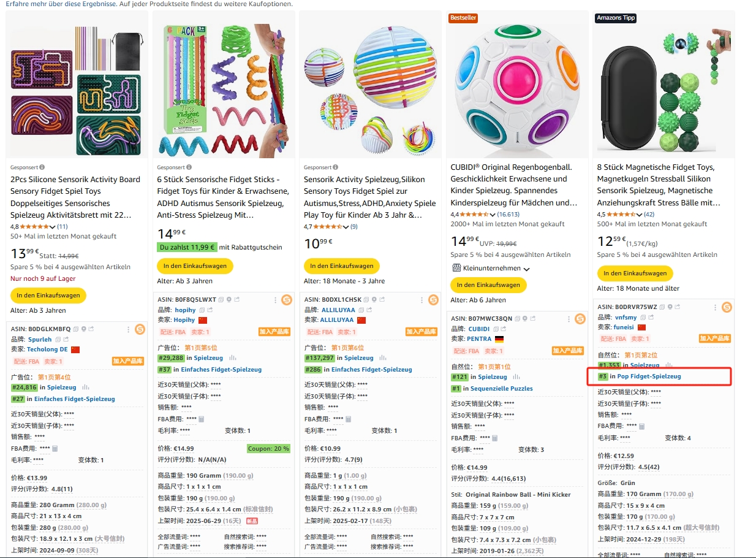756x558 pixels.
Task: Open three-dot menu for ASIN B0F8Q5LWXT
Action: 274,300
